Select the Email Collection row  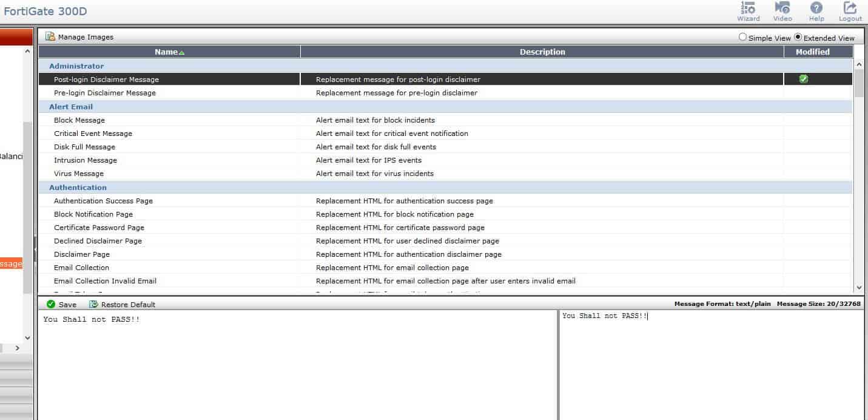(x=81, y=267)
